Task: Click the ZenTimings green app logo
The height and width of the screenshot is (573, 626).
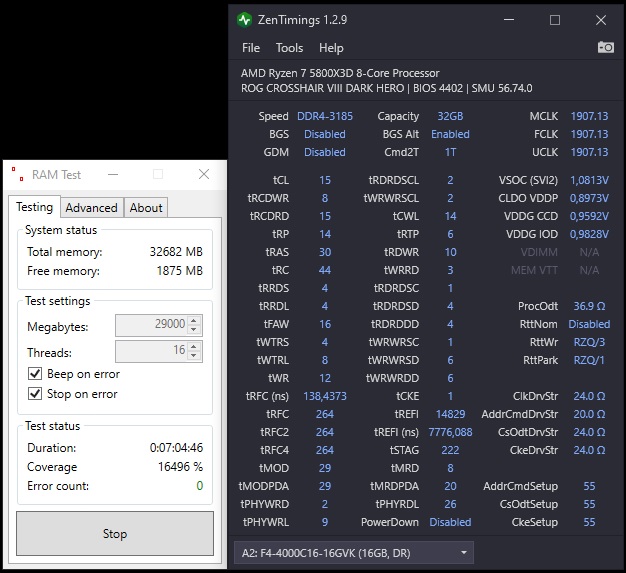Action: tap(244, 20)
